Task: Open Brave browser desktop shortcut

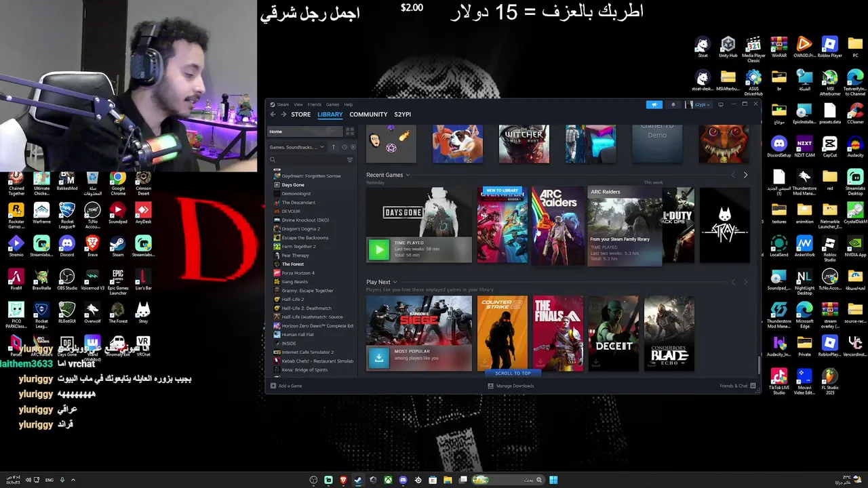Action: click(92, 246)
